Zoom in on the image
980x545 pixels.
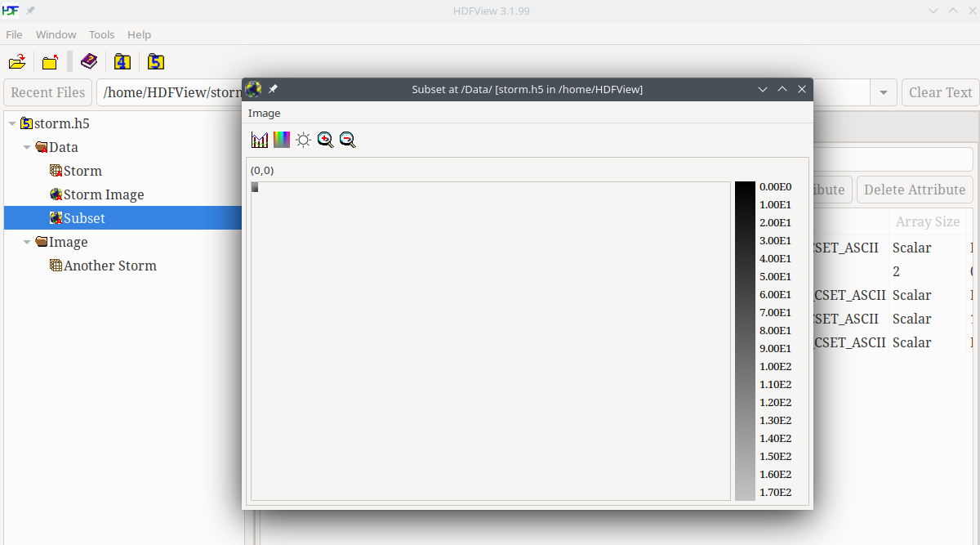tap(325, 140)
